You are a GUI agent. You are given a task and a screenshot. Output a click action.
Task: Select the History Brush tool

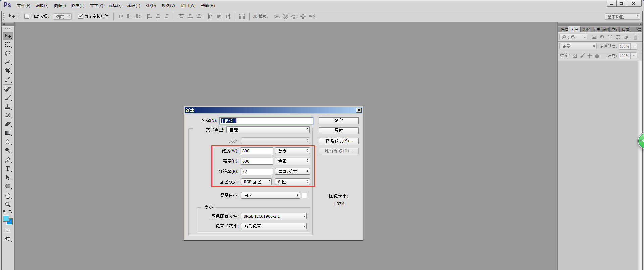pyautogui.click(x=8, y=115)
